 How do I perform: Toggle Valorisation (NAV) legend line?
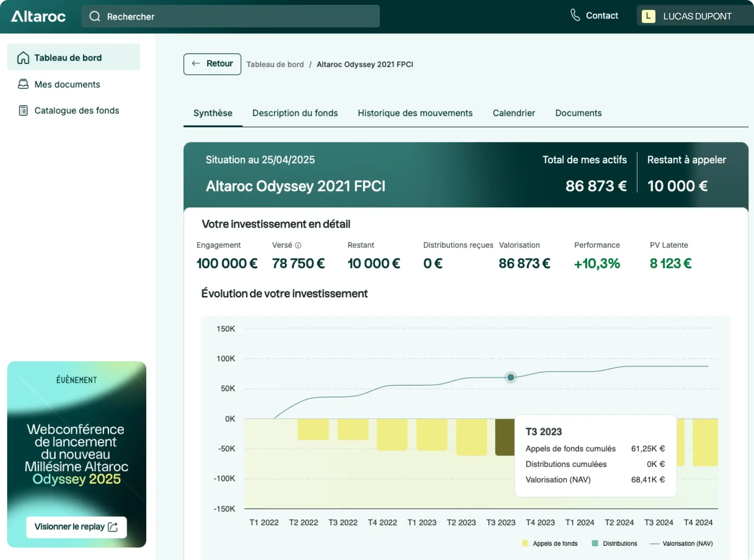[x=654, y=543]
